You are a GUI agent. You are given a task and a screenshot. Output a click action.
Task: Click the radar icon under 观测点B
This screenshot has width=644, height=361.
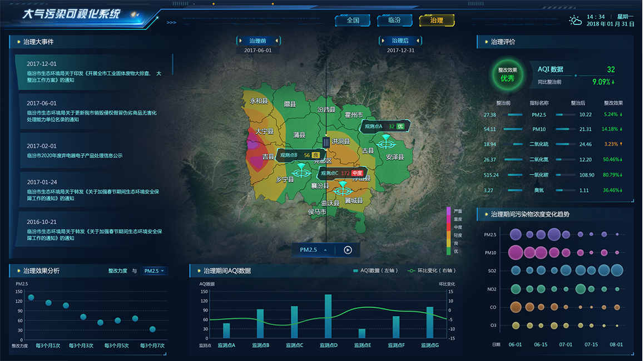301,170
